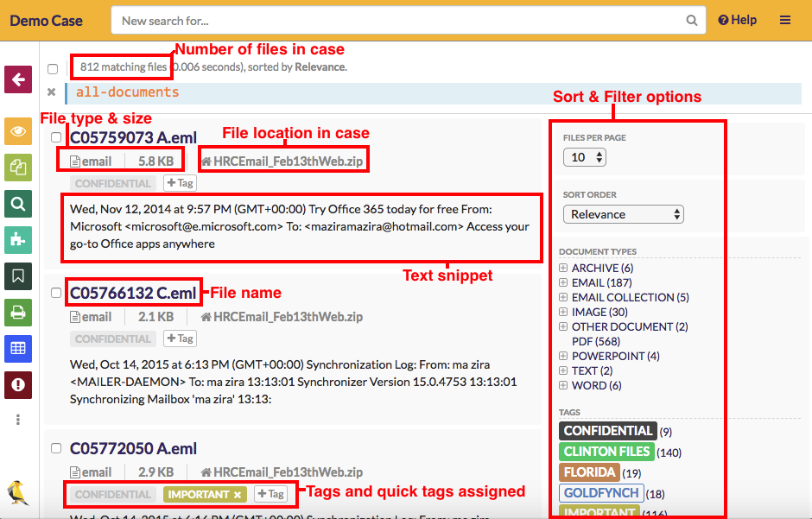Click the green copy documents icon

pos(18,168)
